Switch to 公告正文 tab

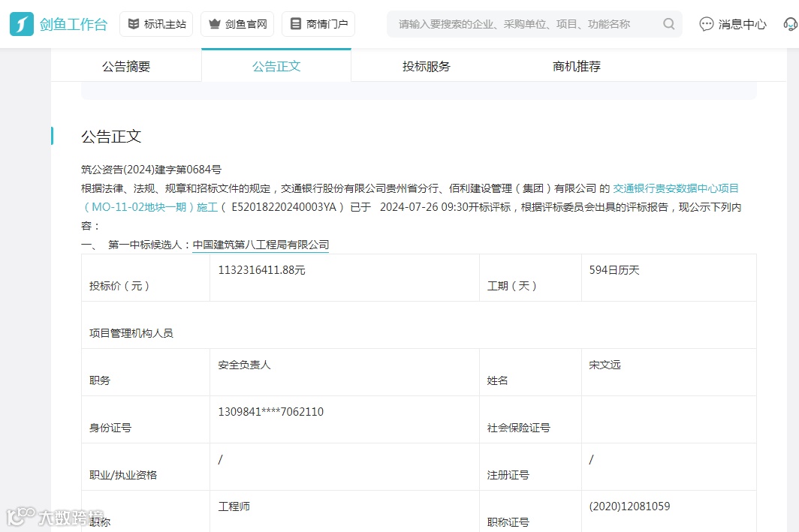pyautogui.click(x=276, y=66)
